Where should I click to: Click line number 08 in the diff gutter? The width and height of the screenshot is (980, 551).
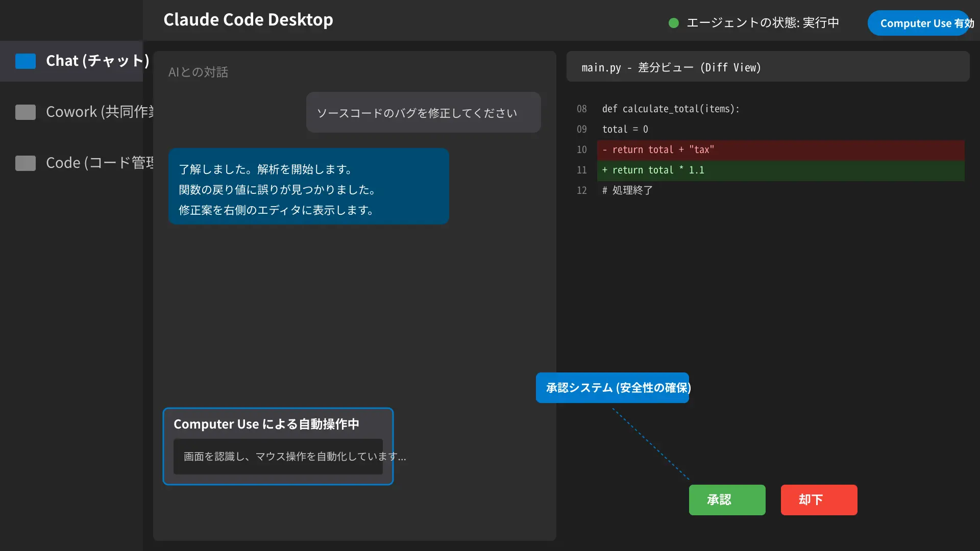pos(582,109)
